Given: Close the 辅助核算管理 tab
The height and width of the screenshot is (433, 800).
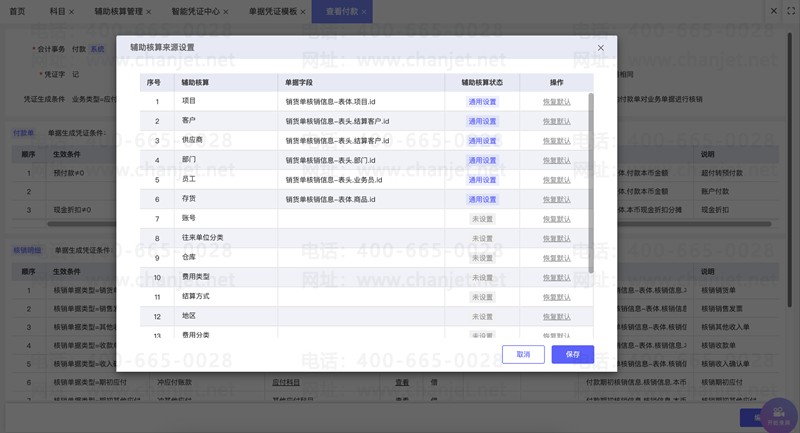Looking at the screenshot, I should click(148, 12).
